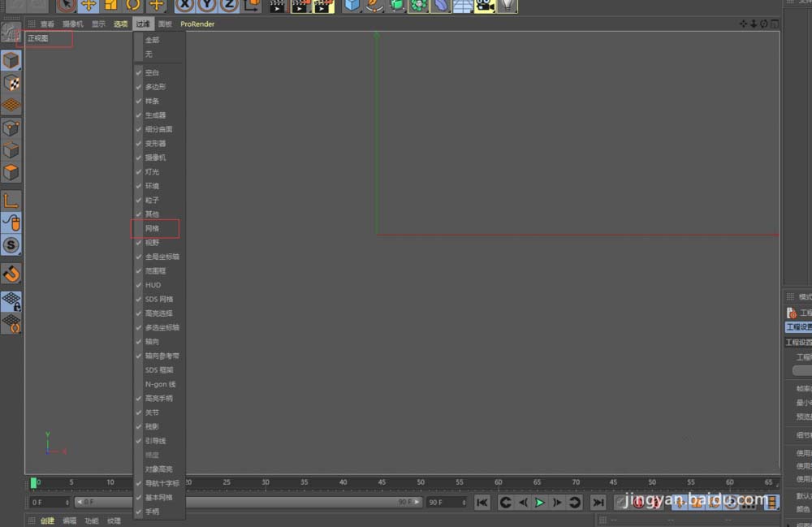This screenshot has width=812, height=527.
Task: Uncheck the HUD filter option
Action: (x=153, y=285)
